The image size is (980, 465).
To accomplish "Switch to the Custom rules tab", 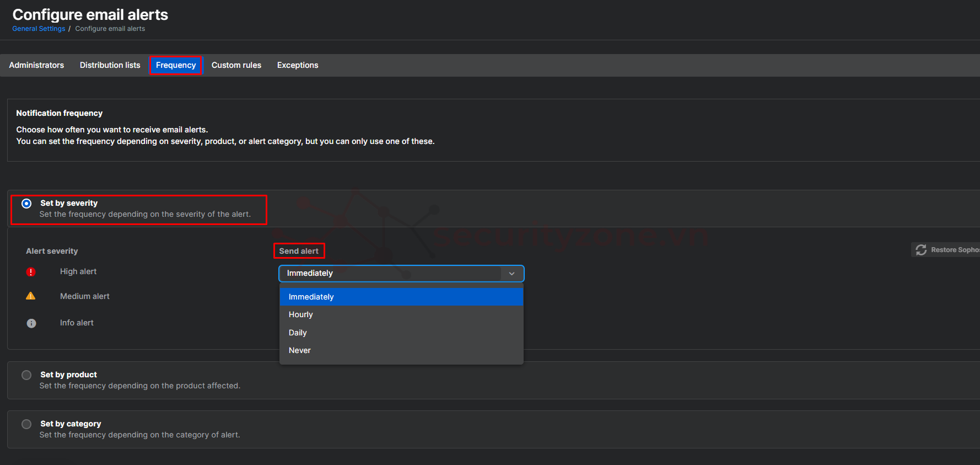I will (x=236, y=65).
